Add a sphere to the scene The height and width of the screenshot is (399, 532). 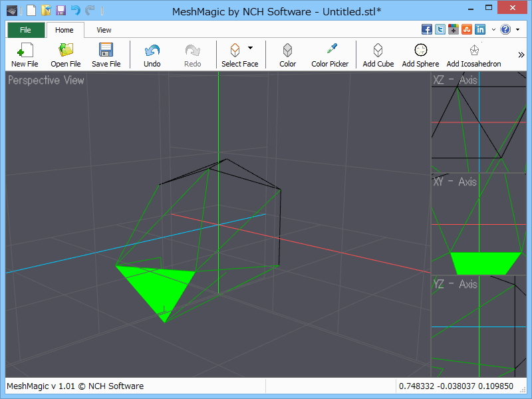(x=420, y=55)
